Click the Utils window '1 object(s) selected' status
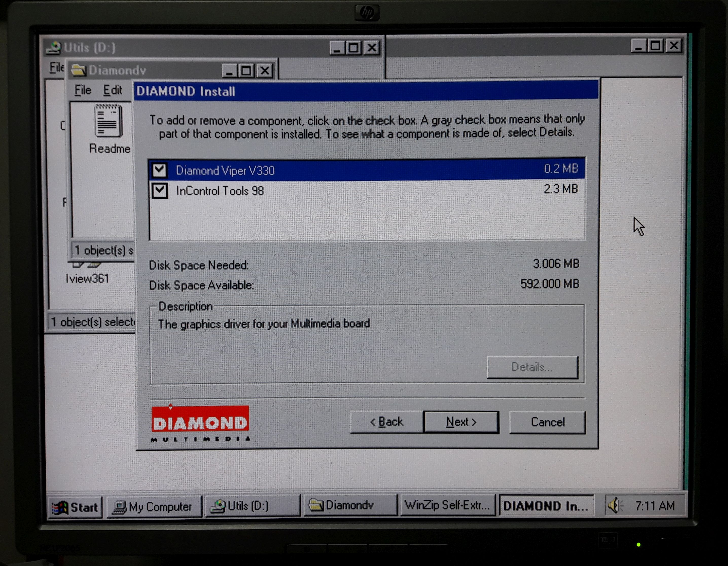 pos(93,322)
